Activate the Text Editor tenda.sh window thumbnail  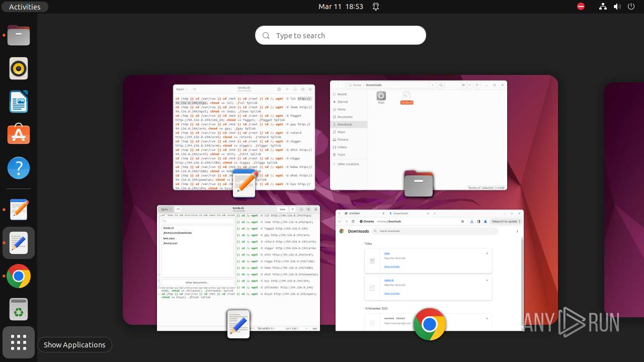pyautogui.click(x=244, y=137)
